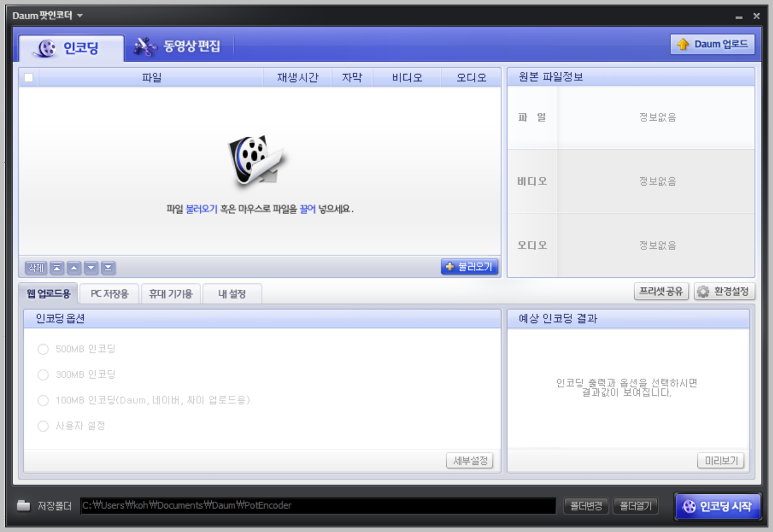Viewport: 773px width, 532px height.
Task: Minimize the Daum 팟인코더 window
Action: click(x=739, y=17)
